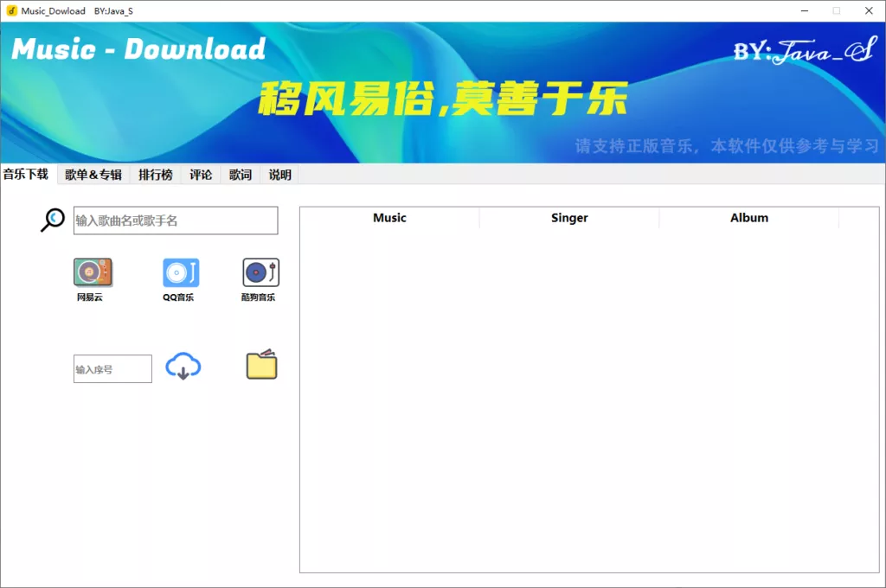886x588 pixels.
Task: Click the Album column header
Action: click(748, 218)
